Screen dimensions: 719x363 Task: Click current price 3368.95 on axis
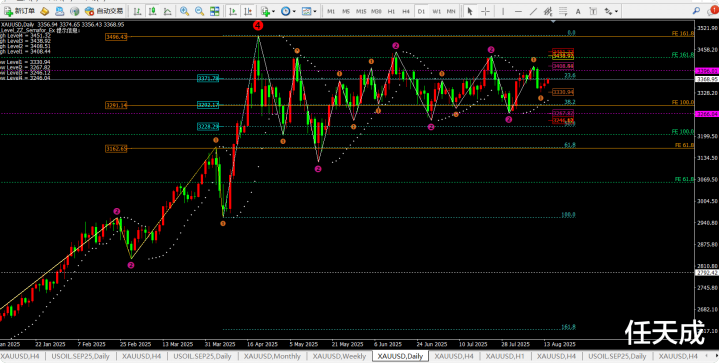pos(707,79)
